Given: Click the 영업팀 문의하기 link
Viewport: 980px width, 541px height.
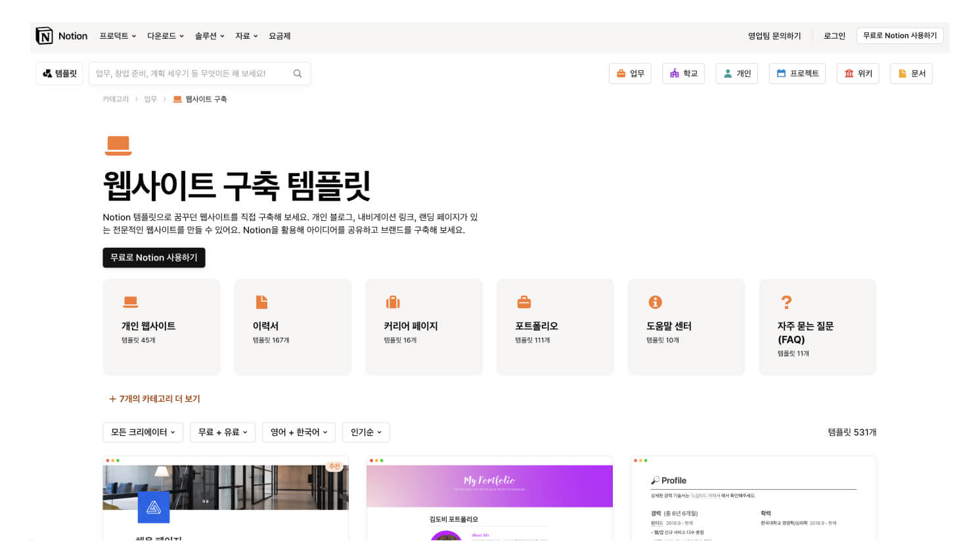Looking at the screenshot, I should coord(773,36).
